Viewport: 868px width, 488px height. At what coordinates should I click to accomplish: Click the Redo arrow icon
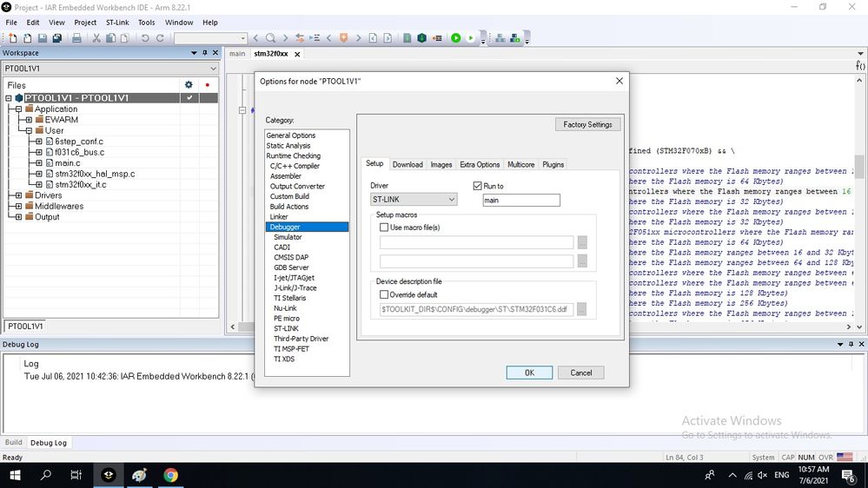(160, 38)
